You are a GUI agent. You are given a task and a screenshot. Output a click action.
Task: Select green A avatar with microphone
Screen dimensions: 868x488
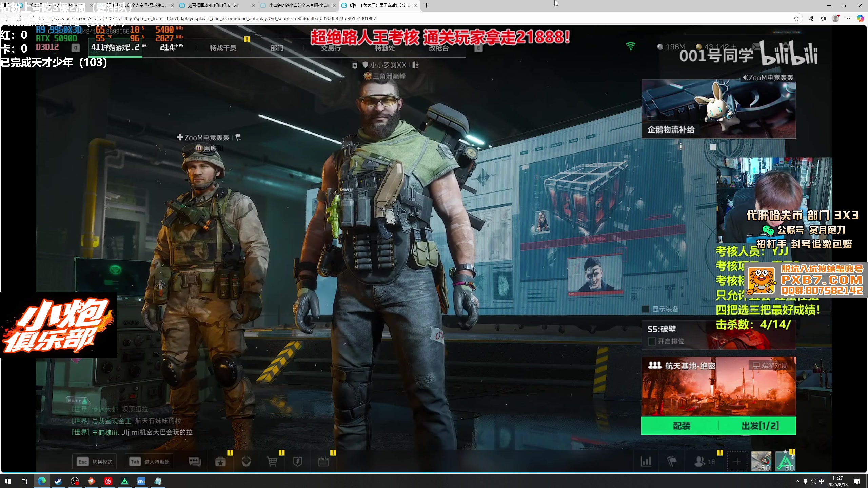[785, 462]
